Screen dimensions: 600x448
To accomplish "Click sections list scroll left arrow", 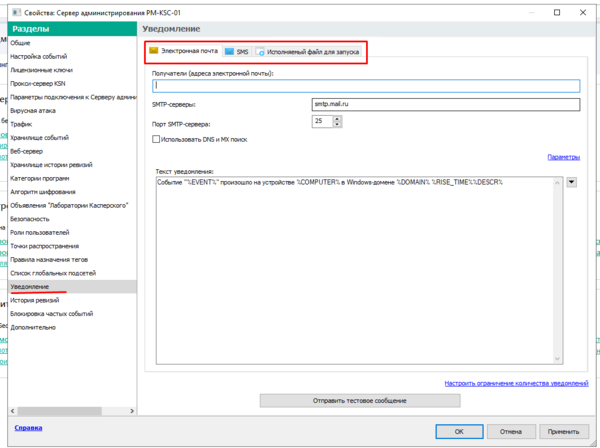I will 13,411.
